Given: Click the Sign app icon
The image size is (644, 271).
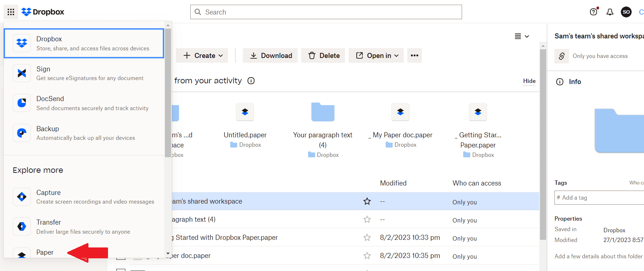Looking at the screenshot, I should (x=22, y=73).
